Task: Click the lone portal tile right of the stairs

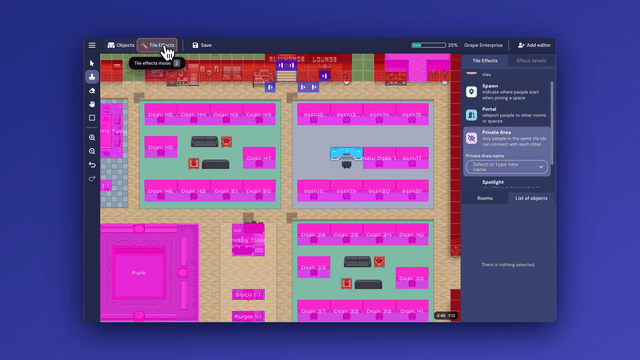Action: click(x=324, y=76)
